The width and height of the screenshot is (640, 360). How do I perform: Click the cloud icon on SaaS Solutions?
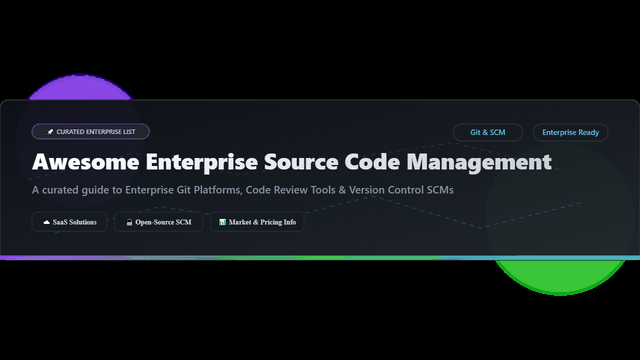(x=47, y=222)
